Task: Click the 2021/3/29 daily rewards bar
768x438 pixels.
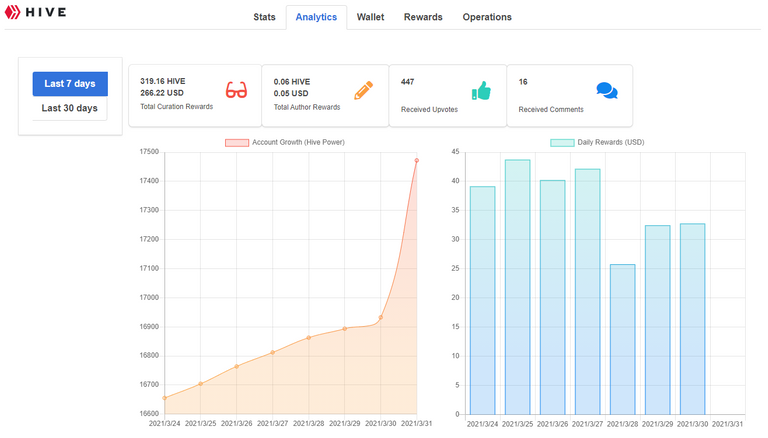Action: 657,320
